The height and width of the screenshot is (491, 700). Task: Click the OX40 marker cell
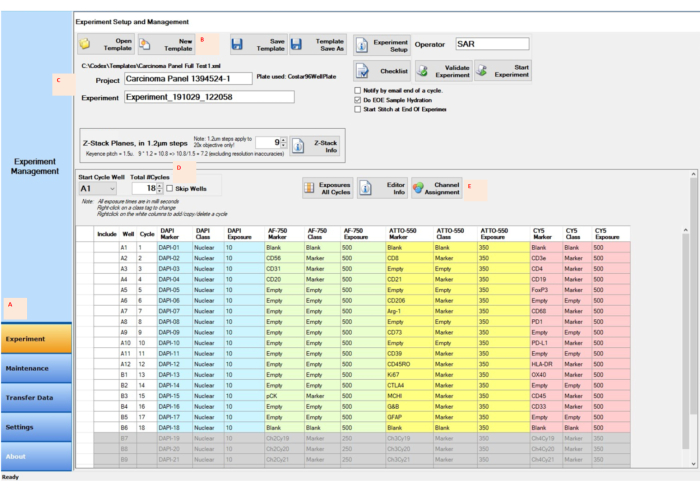(546, 374)
